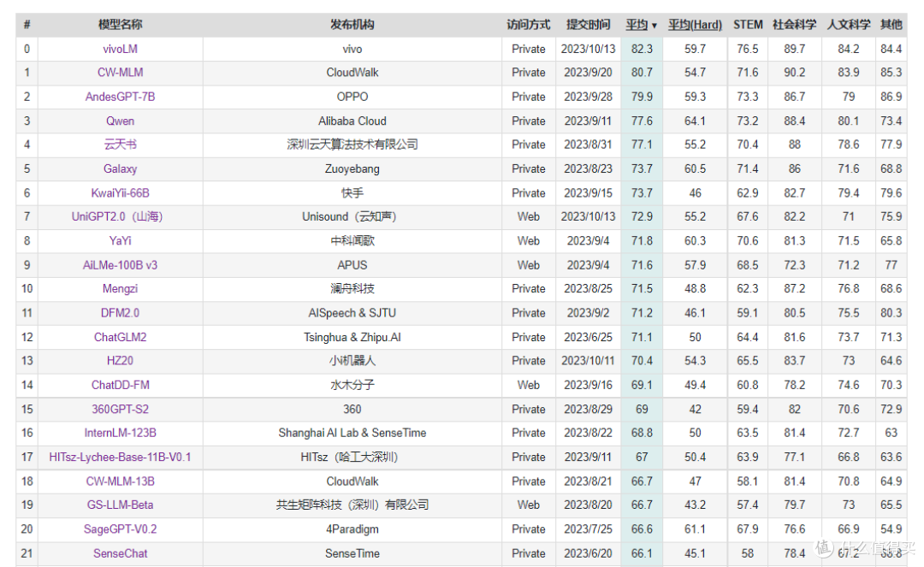Sort by the 平均 column arrow
The height and width of the screenshot is (567, 924).
coord(654,26)
